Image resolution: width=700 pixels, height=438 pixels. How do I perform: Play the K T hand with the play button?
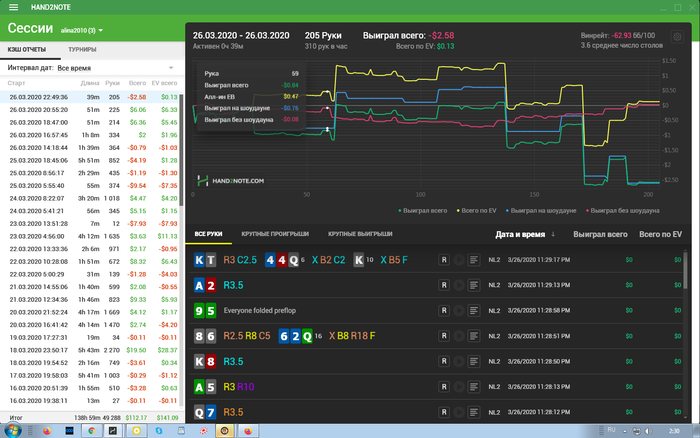[458, 260]
